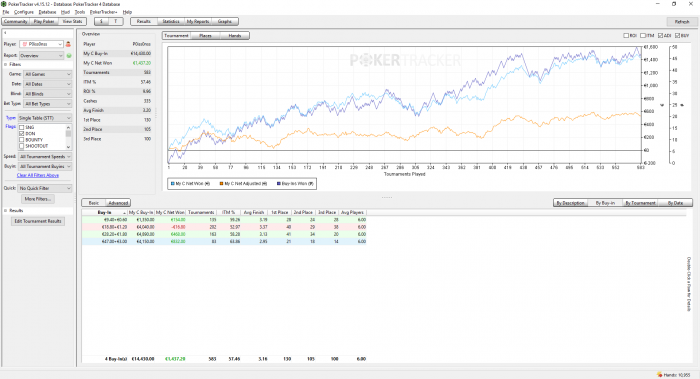Click the collapse arrow at top of sidebar

pyautogui.click(x=5, y=33)
